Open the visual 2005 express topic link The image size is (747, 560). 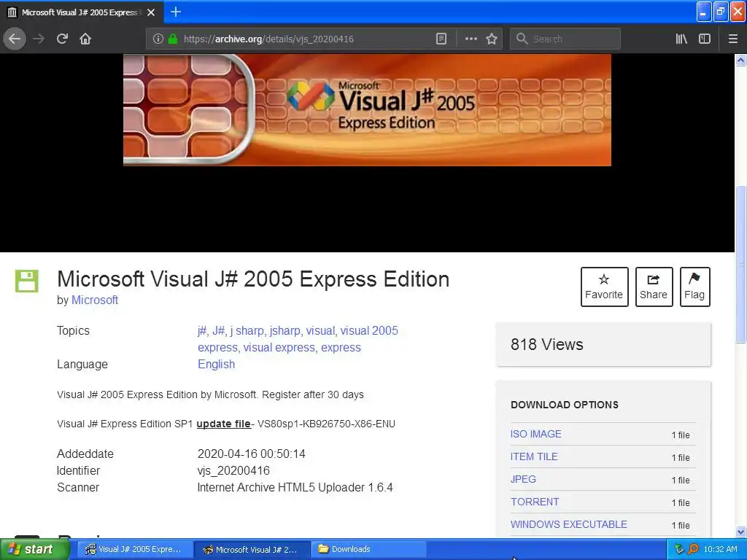(x=298, y=339)
